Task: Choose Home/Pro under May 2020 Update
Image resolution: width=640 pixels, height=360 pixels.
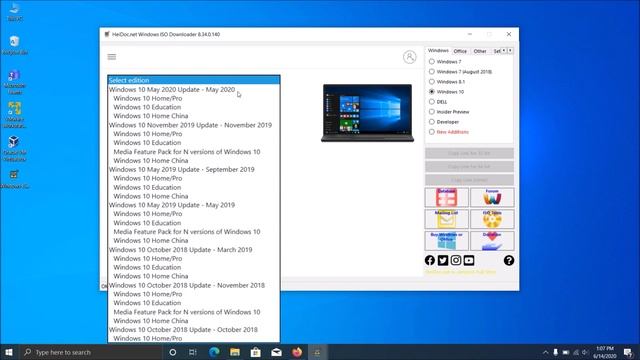Action: (x=194, y=98)
